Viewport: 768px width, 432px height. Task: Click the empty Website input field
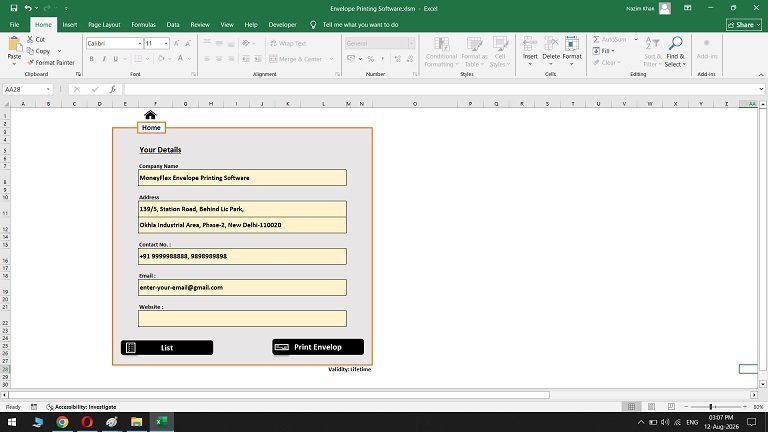pyautogui.click(x=242, y=318)
